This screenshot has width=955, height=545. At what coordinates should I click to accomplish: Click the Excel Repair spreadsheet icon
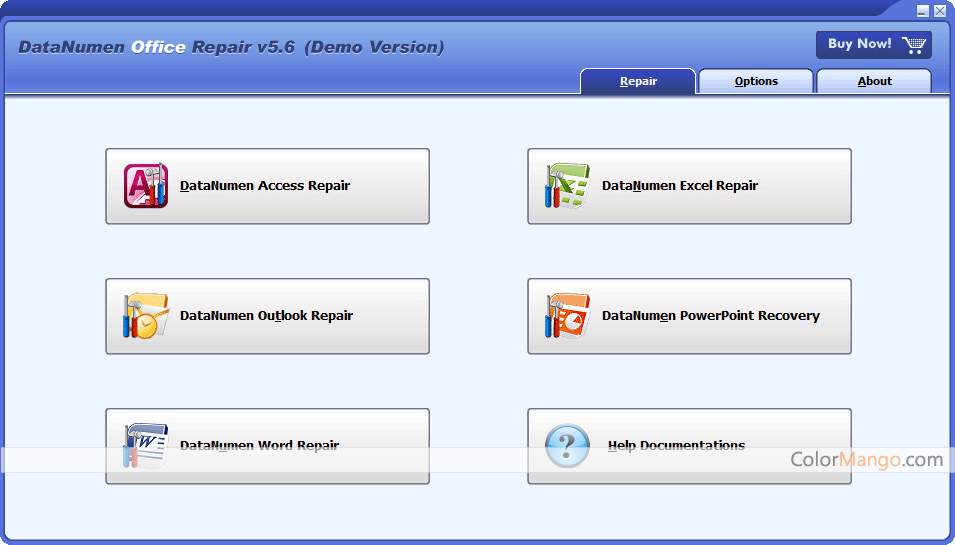click(x=567, y=186)
